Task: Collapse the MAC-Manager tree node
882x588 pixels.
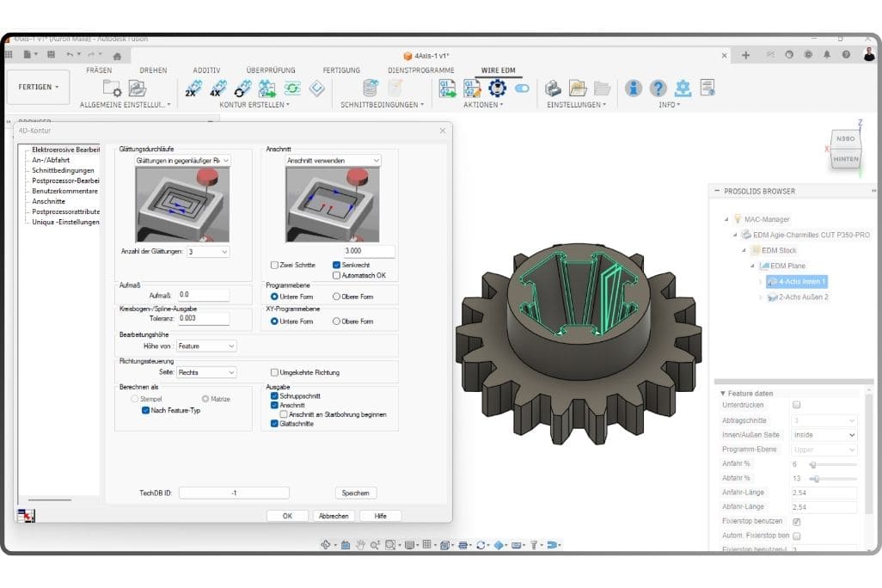Action: [x=726, y=219]
